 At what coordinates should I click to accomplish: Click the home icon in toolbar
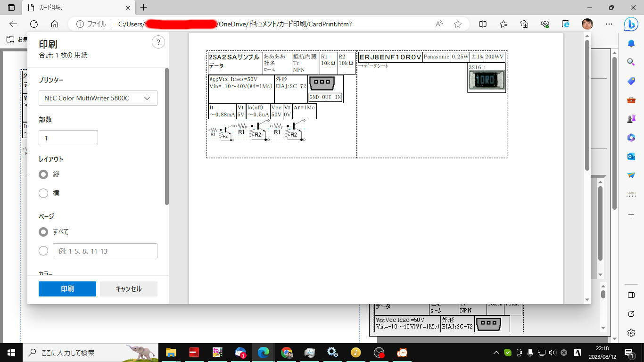(x=55, y=24)
